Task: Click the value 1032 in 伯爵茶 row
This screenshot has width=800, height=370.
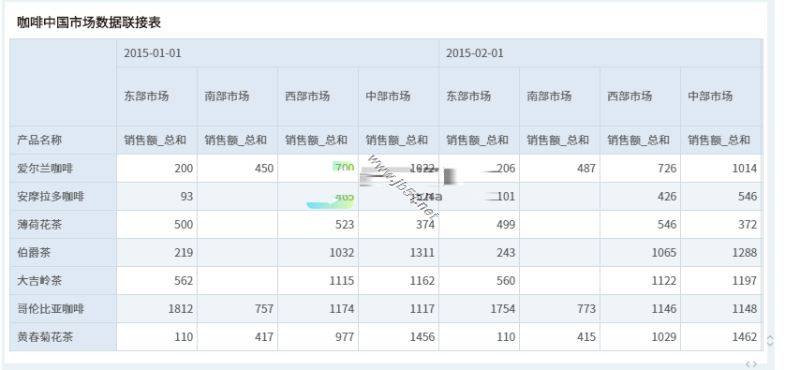Action: pyautogui.click(x=342, y=253)
